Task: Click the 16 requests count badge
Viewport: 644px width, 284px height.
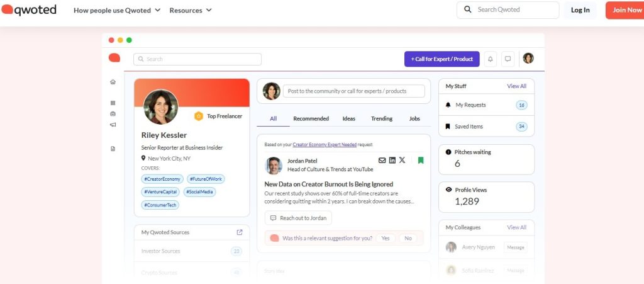Action: click(x=521, y=105)
